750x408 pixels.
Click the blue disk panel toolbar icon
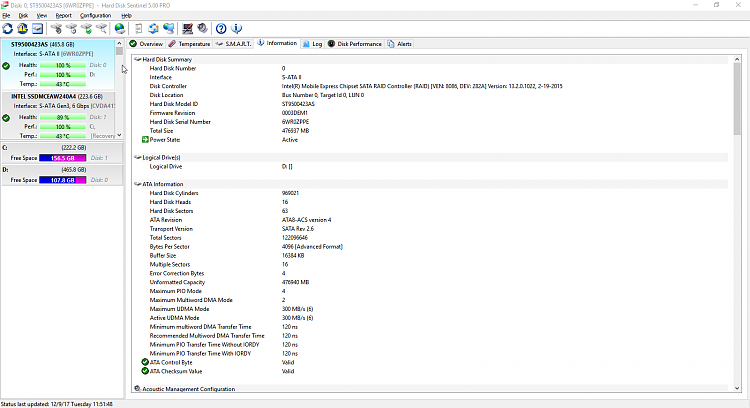tap(37, 29)
